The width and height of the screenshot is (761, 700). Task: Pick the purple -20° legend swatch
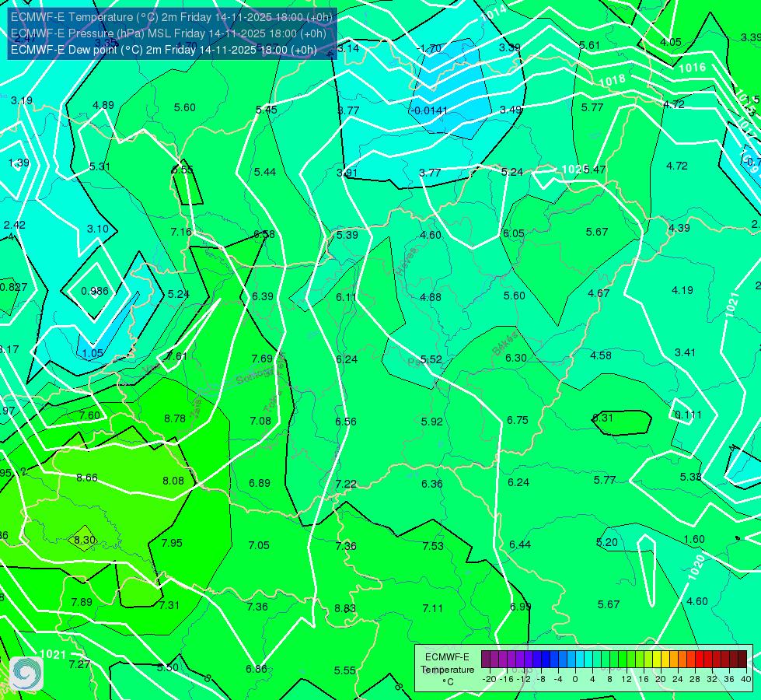[x=486, y=660]
